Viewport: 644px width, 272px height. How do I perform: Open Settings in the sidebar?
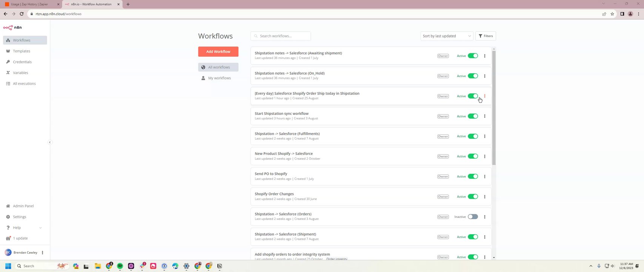pyautogui.click(x=25, y=217)
